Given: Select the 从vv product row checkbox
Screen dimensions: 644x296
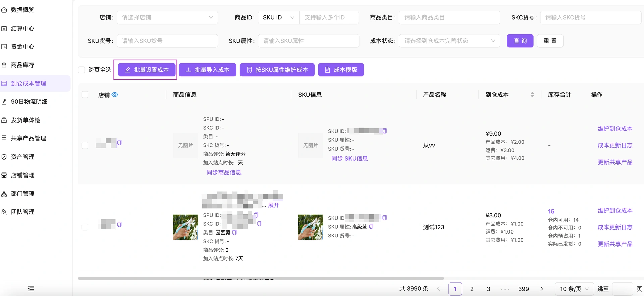Looking at the screenshot, I should click(x=85, y=145).
